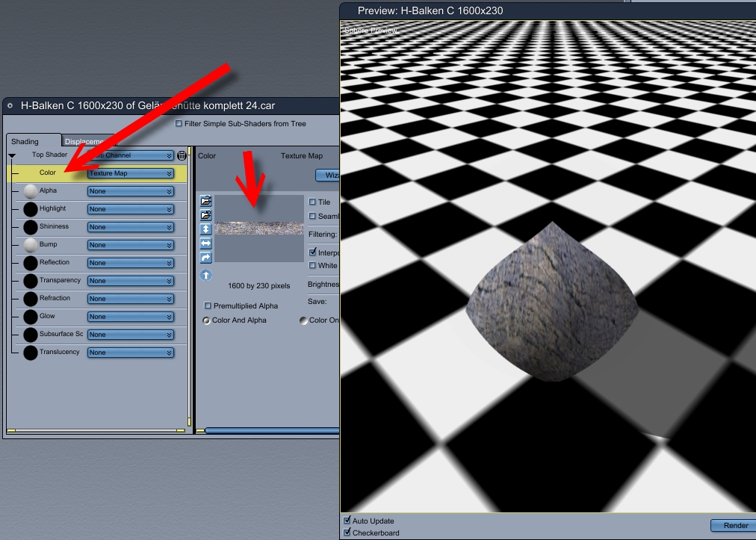Select the Shininess channel sphere icon
This screenshot has width=756, height=540.
pos(31,227)
